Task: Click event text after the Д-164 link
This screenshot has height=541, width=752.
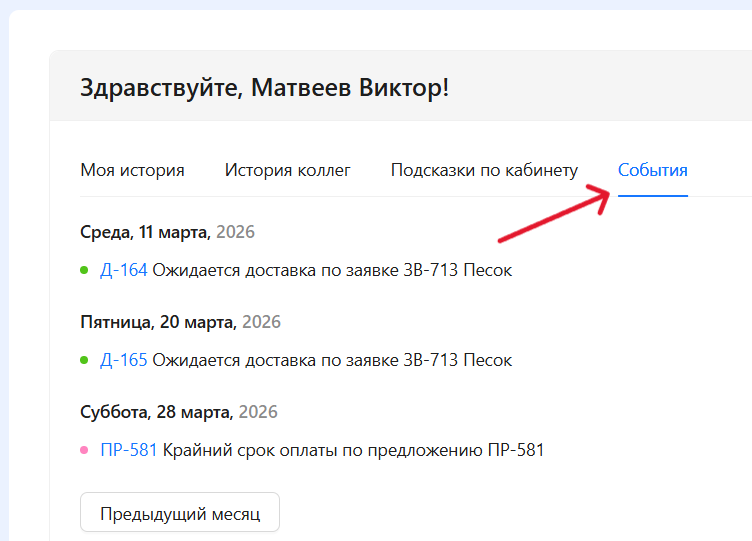Action: tap(332, 270)
